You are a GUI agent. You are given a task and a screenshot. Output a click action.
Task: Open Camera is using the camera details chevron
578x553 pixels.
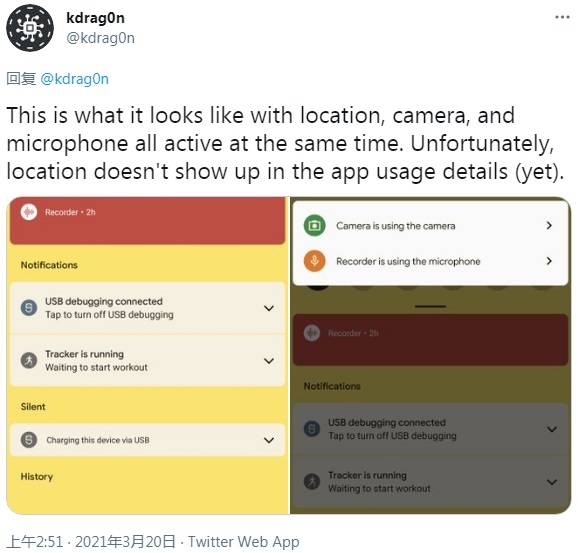tap(549, 225)
